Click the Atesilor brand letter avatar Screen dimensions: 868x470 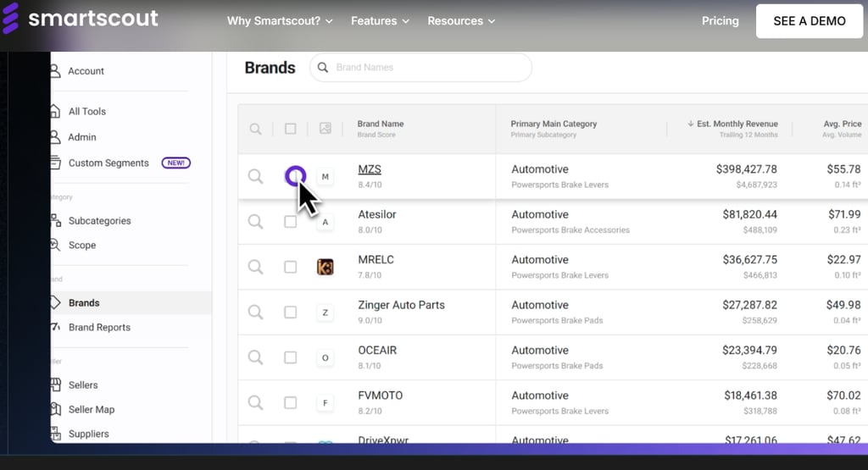coord(325,222)
